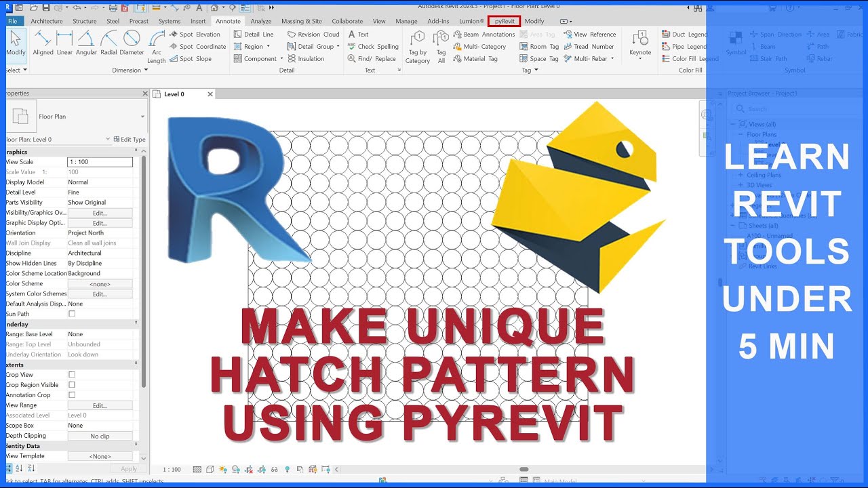868x488 pixels.
Task: Select Beam Annotations tool
Action: click(484, 35)
